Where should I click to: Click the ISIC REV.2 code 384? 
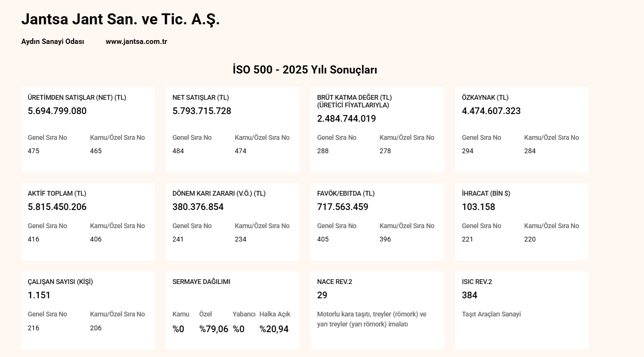[x=470, y=295]
